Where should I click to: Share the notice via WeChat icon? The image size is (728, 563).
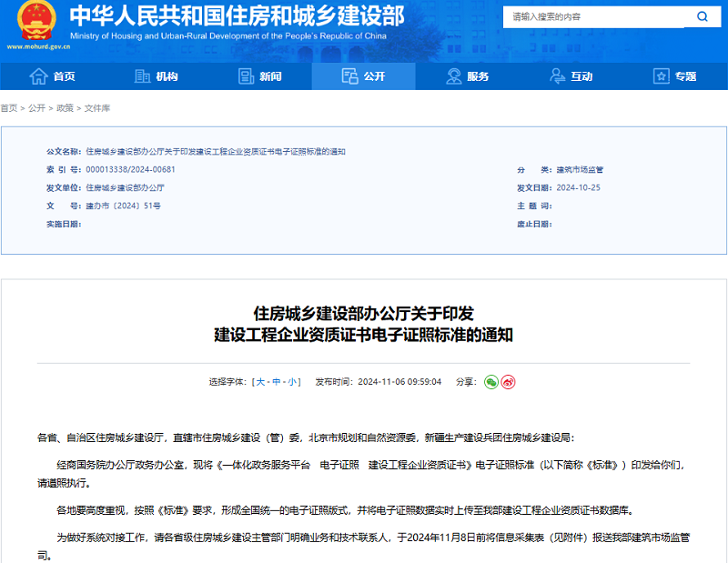coord(492,382)
